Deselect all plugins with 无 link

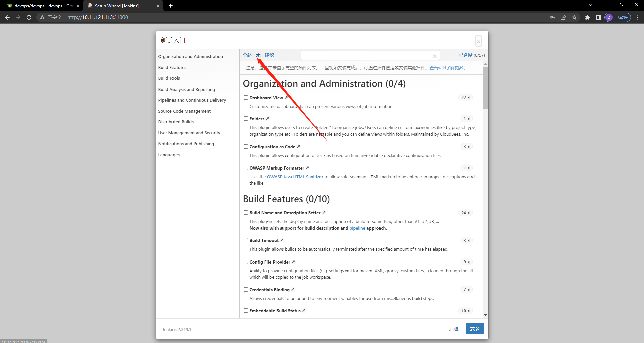click(258, 55)
